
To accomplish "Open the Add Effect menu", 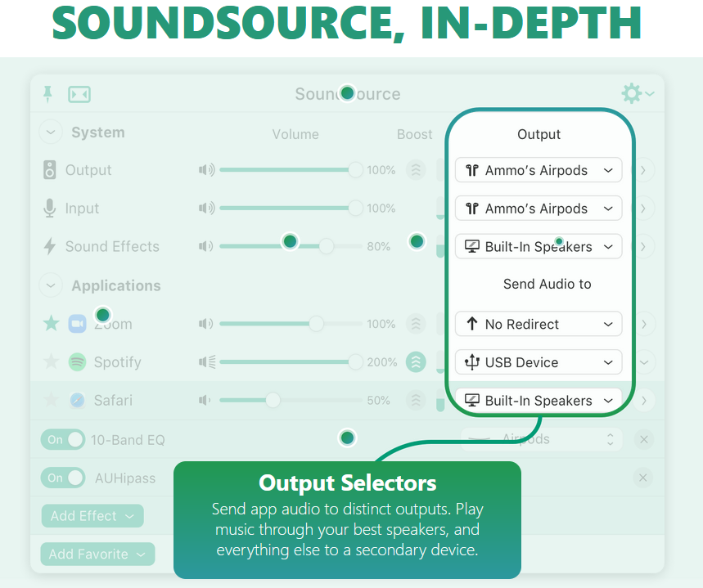I will (x=92, y=516).
